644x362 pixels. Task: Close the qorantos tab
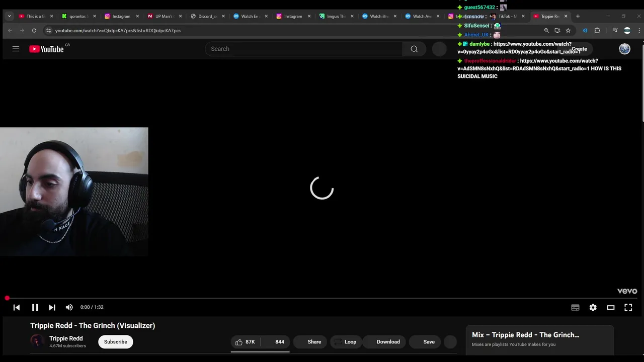[x=94, y=16]
